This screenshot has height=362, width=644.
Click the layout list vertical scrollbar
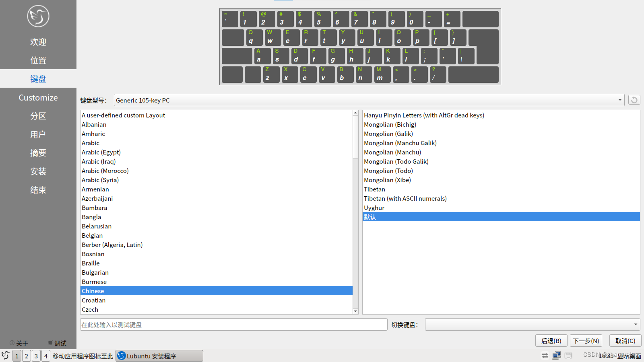coord(355,212)
